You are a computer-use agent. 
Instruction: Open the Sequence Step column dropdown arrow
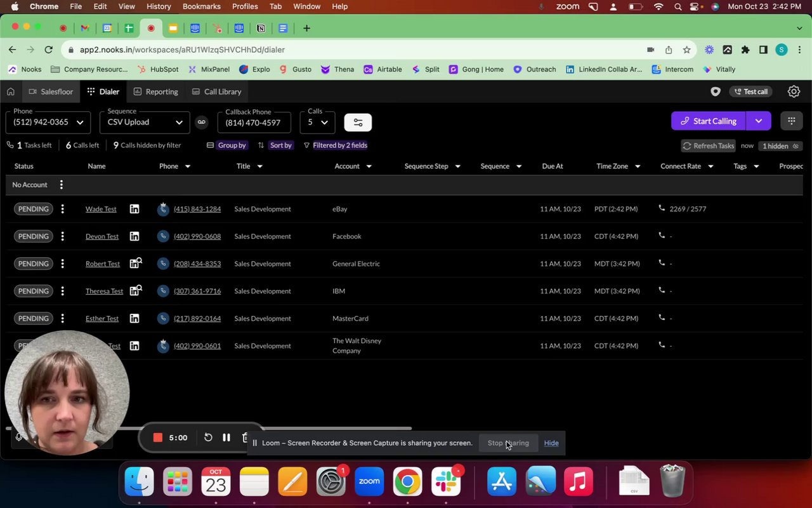pos(457,166)
